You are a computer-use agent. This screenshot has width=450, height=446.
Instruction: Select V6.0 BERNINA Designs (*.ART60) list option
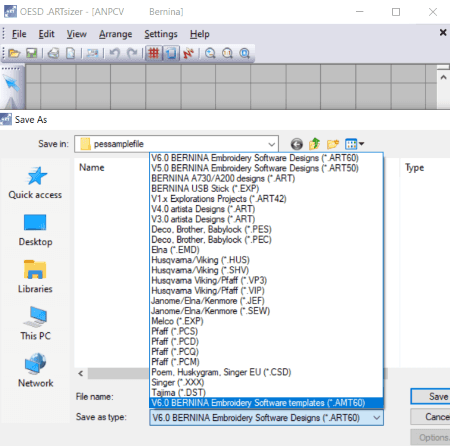266,158
